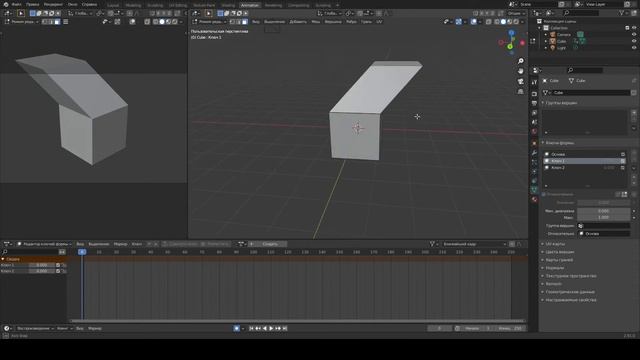Open the Редактор ключей формы mode dropdown

44,244
